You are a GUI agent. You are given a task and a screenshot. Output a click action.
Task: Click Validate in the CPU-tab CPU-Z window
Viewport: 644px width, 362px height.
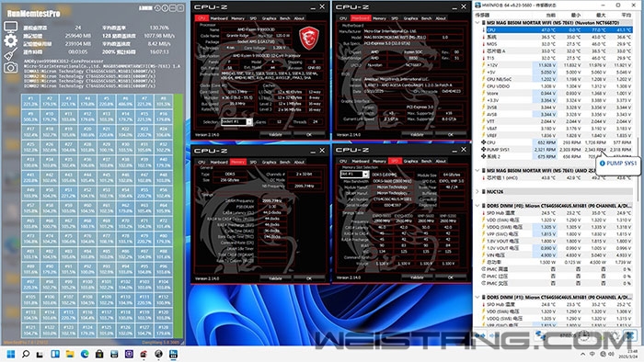(x=275, y=134)
